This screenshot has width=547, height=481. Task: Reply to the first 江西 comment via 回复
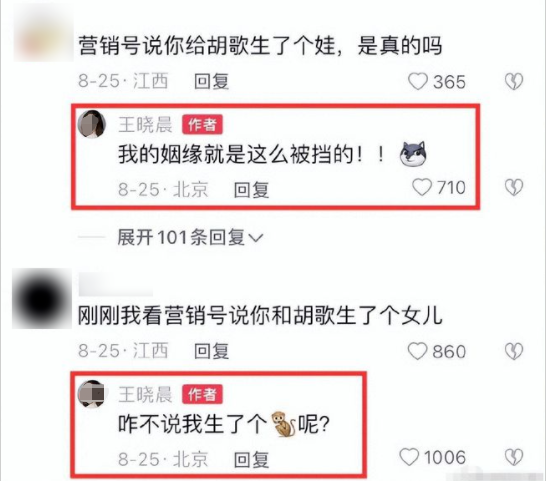click(x=211, y=82)
